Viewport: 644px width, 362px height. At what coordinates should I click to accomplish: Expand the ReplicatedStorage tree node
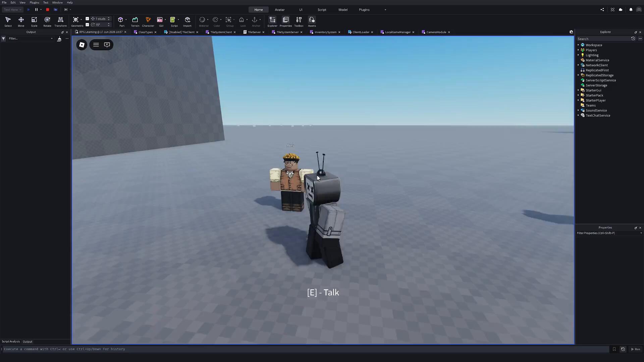pyautogui.click(x=578, y=75)
